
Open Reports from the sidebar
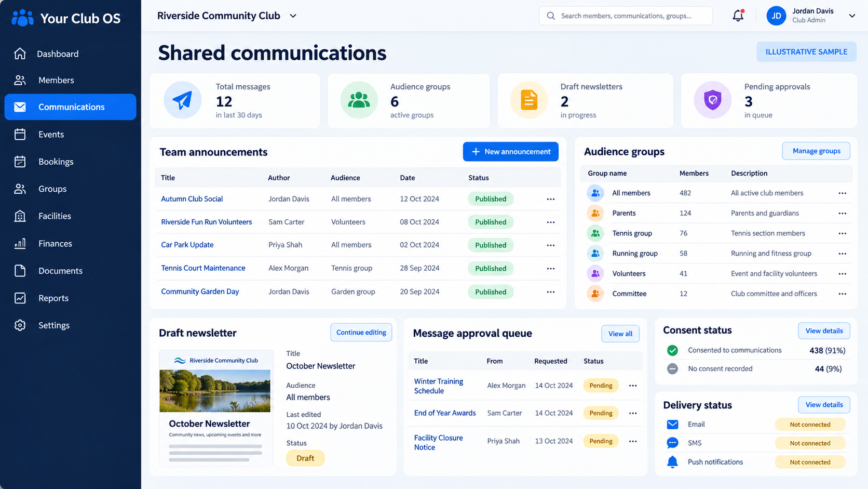[x=71, y=298]
